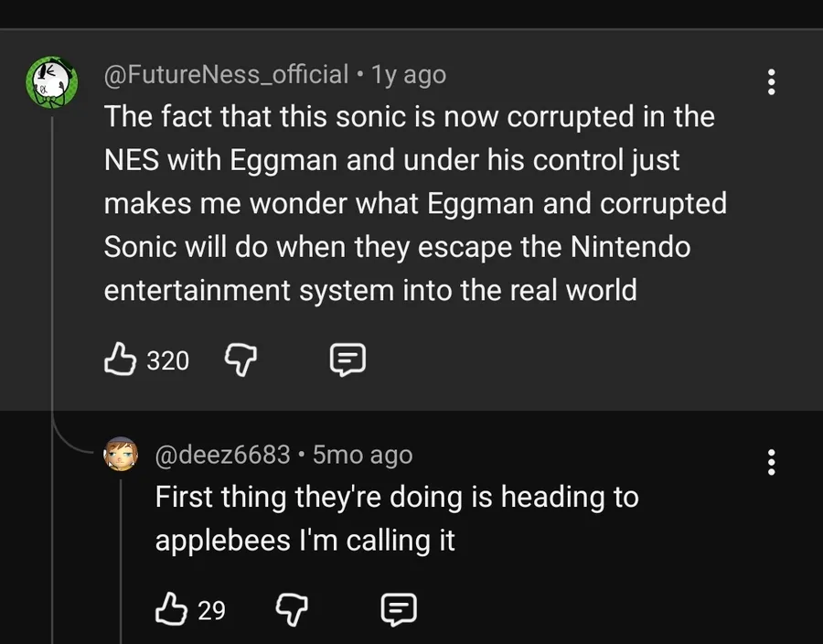
Task: Open the @deez6683 channel link
Action: [223, 454]
